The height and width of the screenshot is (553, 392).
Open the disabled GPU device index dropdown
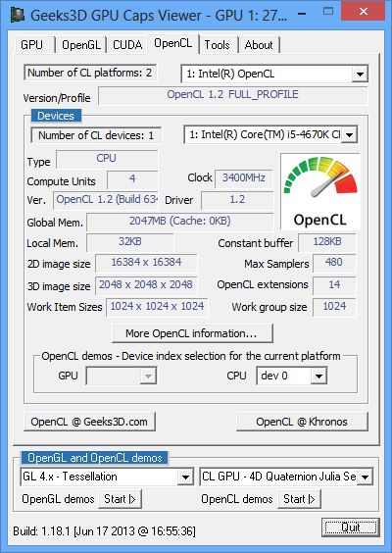[x=122, y=376]
